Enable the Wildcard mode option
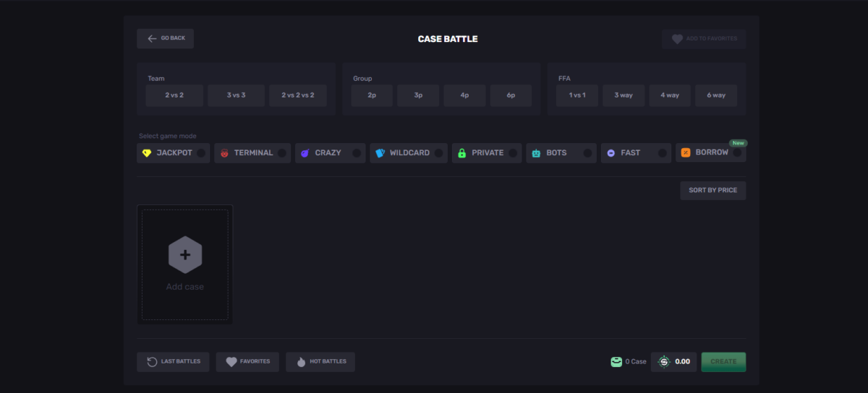Screen dimensions: 868x393 [438, 153]
